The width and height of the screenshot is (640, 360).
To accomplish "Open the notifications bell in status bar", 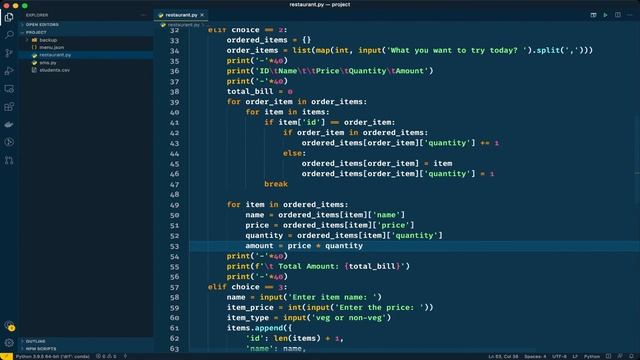I will 631,356.
